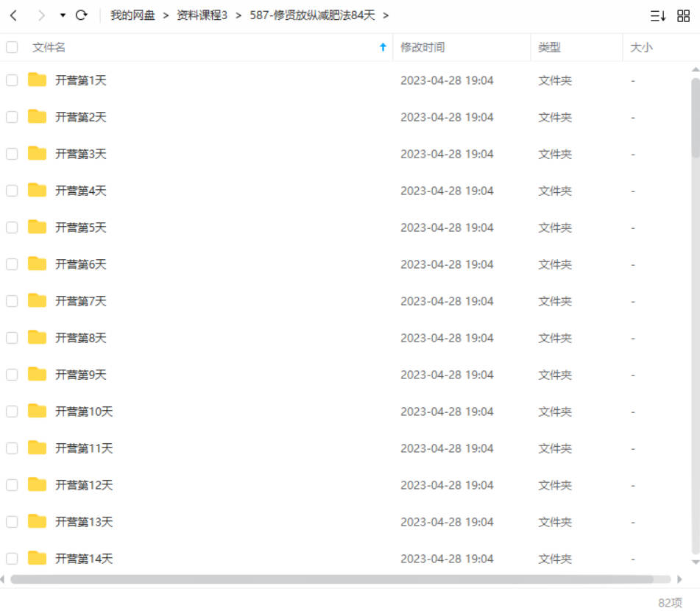700x611 pixels.
Task: Check the box for 开营第11天
Action: pyautogui.click(x=12, y=448)
